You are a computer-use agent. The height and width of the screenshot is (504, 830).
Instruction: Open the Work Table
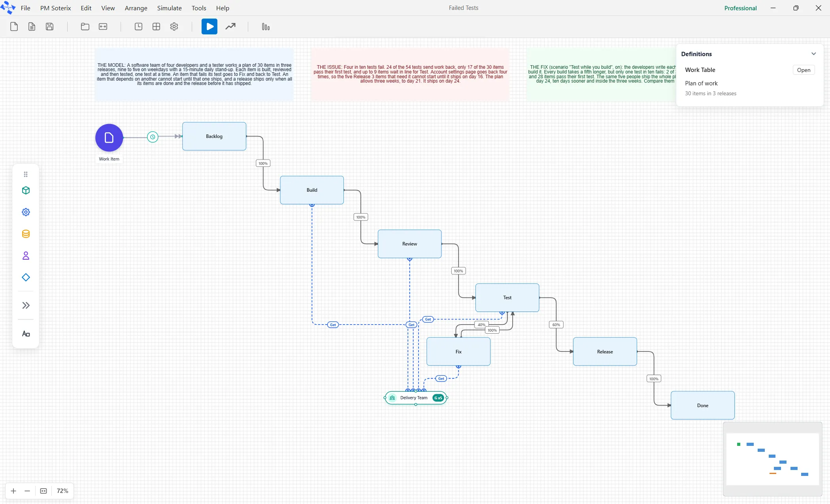pyautogui.click(x=804, y=70)
